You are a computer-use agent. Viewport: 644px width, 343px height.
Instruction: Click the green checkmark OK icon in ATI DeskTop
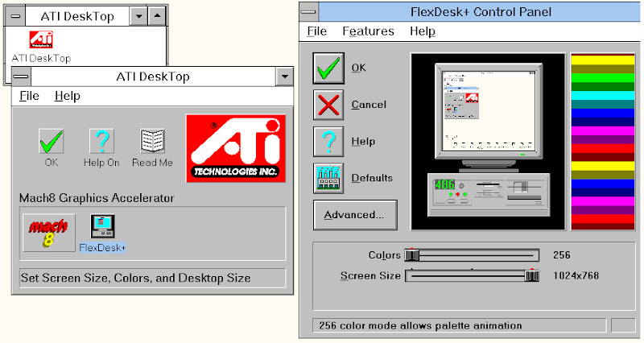[52, 141]
